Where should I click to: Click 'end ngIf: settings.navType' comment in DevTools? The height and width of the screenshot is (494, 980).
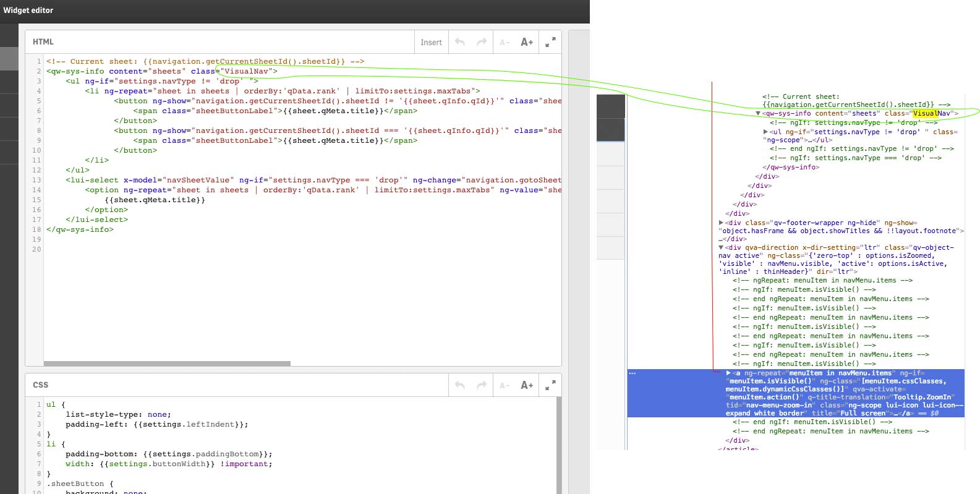coord(862,148)
